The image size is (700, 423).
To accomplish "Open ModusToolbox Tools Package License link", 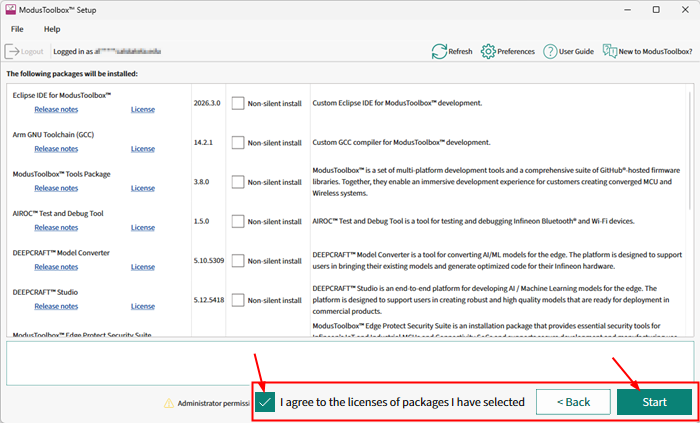I will point(143,188).
